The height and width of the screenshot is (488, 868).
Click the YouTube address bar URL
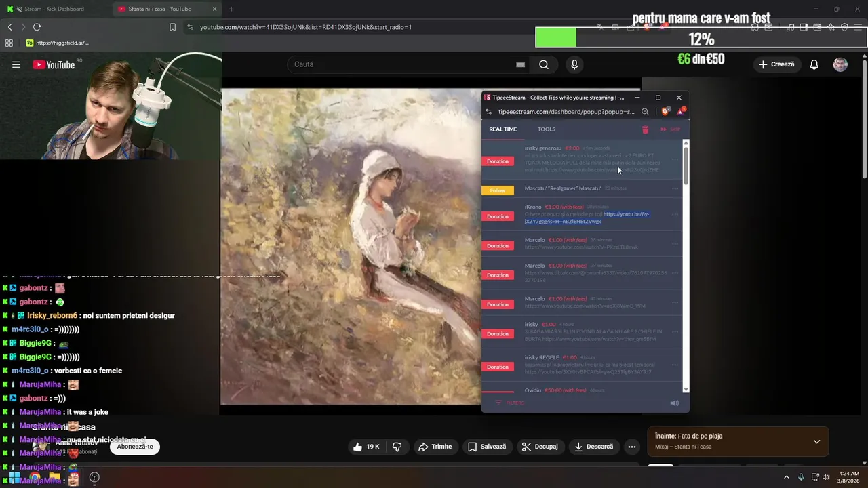[x=306, y=27]
